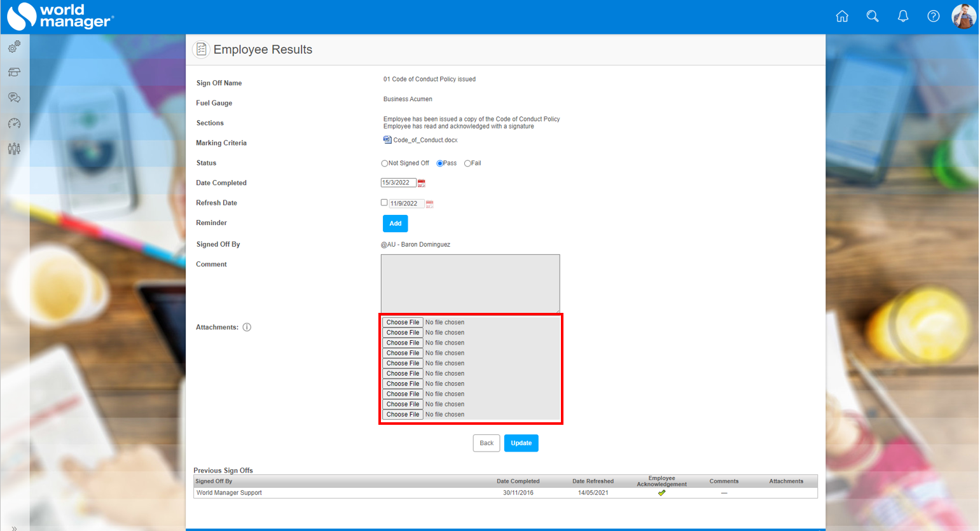Open the gauge dashboard sidebar icon
Screen dimensions: 980x531
tap(14, 123)
